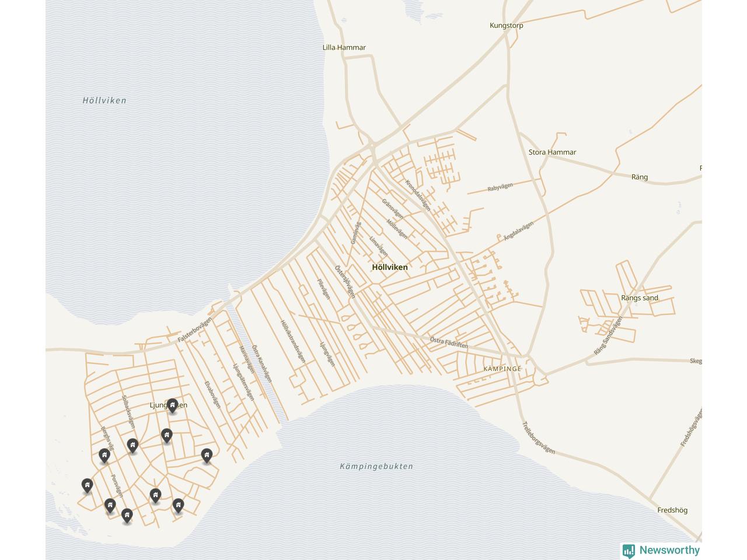Click the house marker just below the Porsvägen label
The image size is (747, 560).
click(110, 505)
